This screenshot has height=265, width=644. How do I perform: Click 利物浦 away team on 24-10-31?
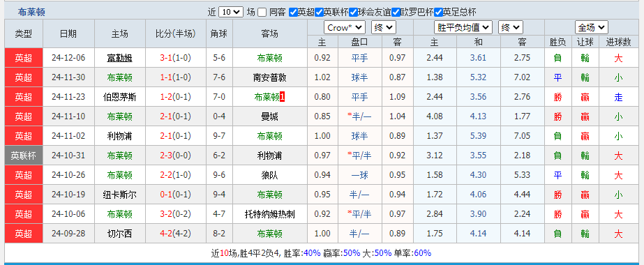270,156
